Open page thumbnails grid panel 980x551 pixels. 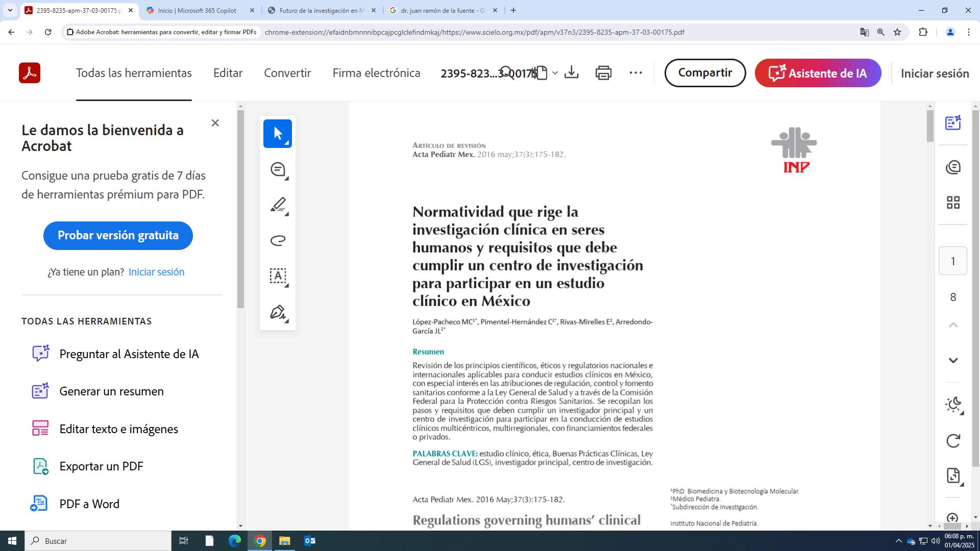coord(953,203)
